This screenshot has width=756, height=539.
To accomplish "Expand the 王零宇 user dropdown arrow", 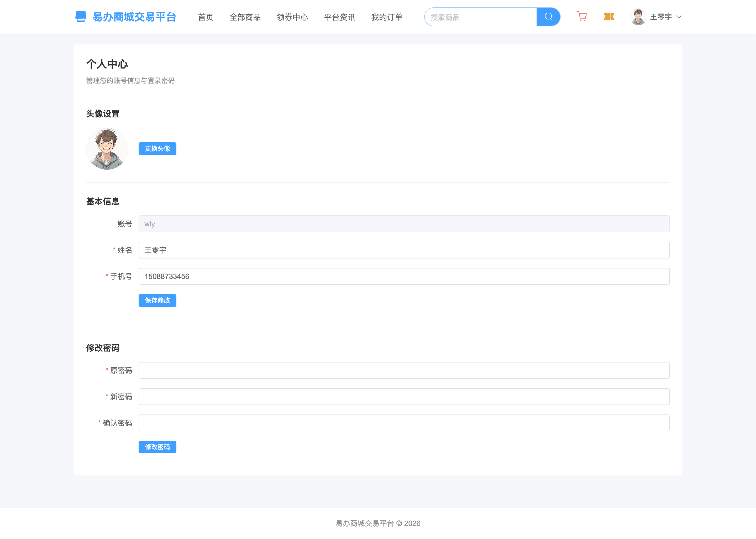I will click(x=679, y=17).
